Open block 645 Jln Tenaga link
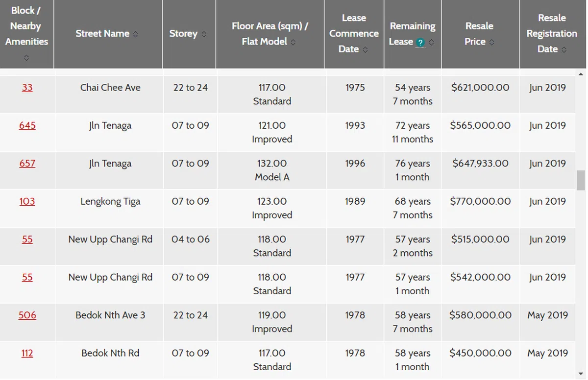This screenshot has width=588, height=380. [27, 126]
